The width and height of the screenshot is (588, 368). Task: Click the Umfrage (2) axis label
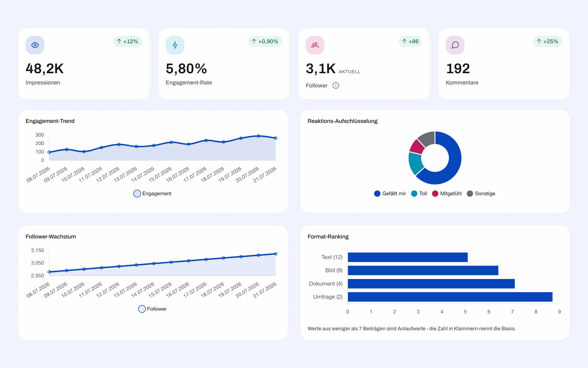(328, 297)
